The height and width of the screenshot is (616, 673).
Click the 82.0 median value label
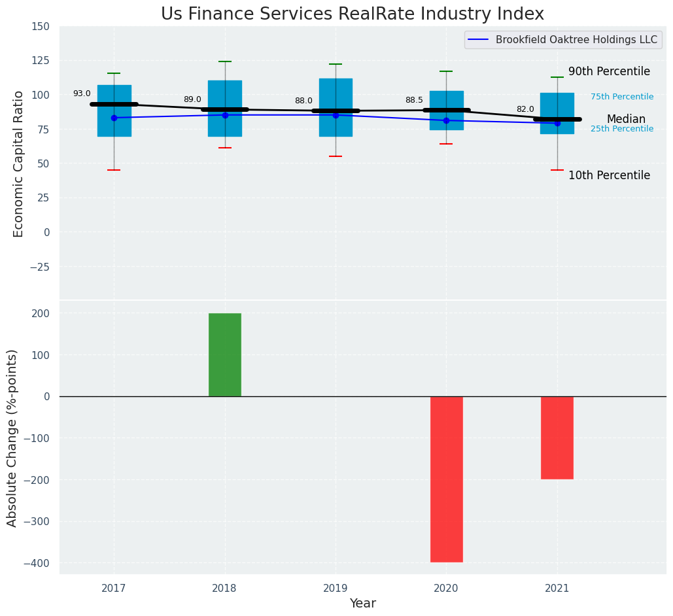coord(525,110)
